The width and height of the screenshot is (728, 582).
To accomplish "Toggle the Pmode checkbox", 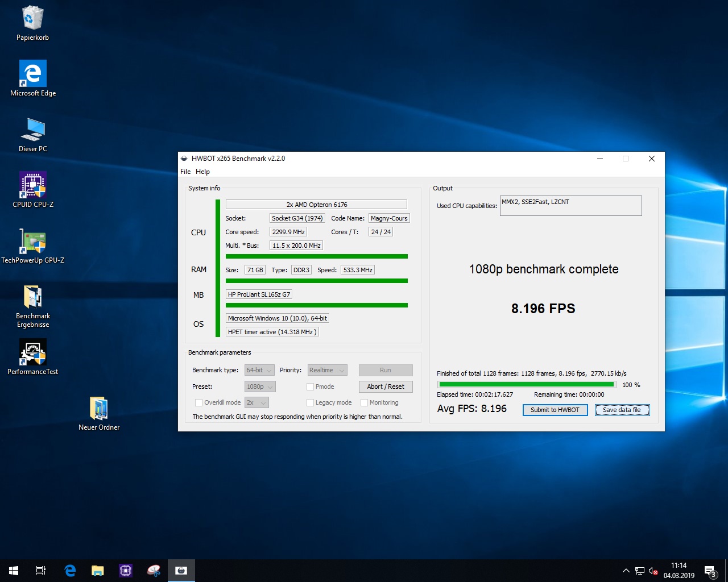I will pos(310,386).
